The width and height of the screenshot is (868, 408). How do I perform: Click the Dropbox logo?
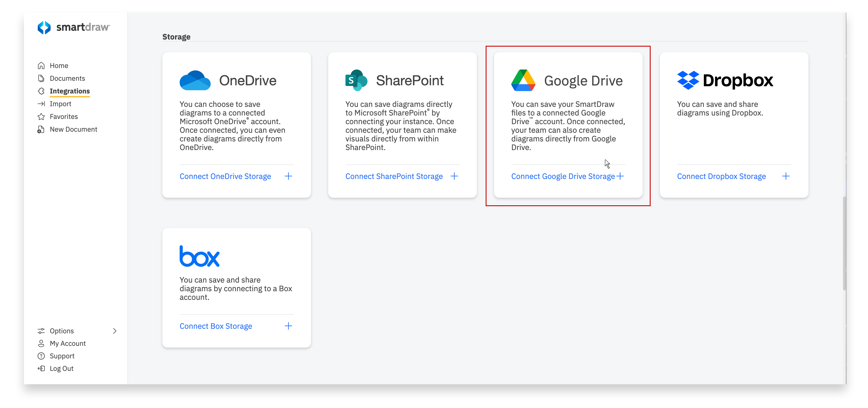[x=688, y=80]
